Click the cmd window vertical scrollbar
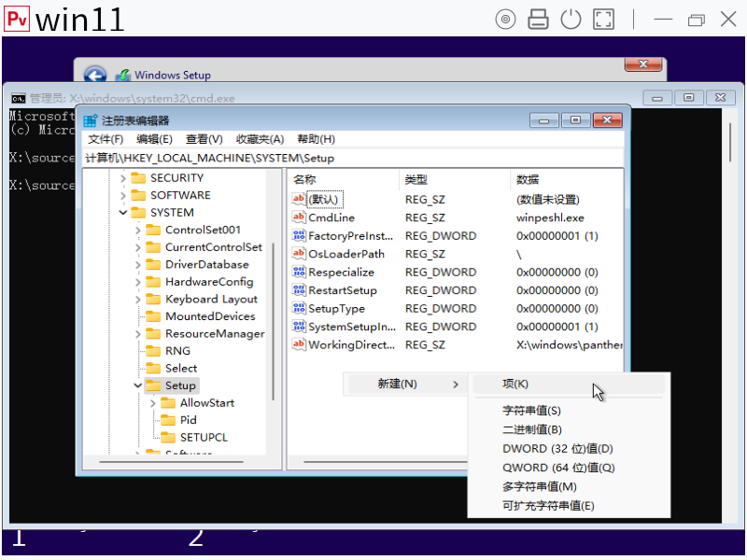Viewport: 747px width, 560px height. coord(729,143)
